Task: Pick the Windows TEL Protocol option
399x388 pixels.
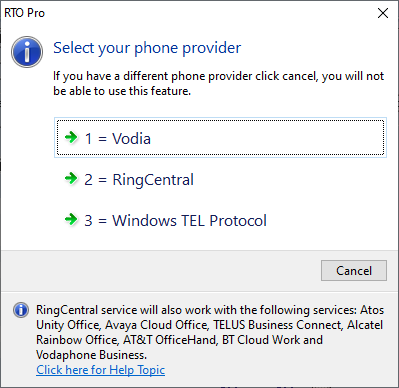Action: coord(220,220)
